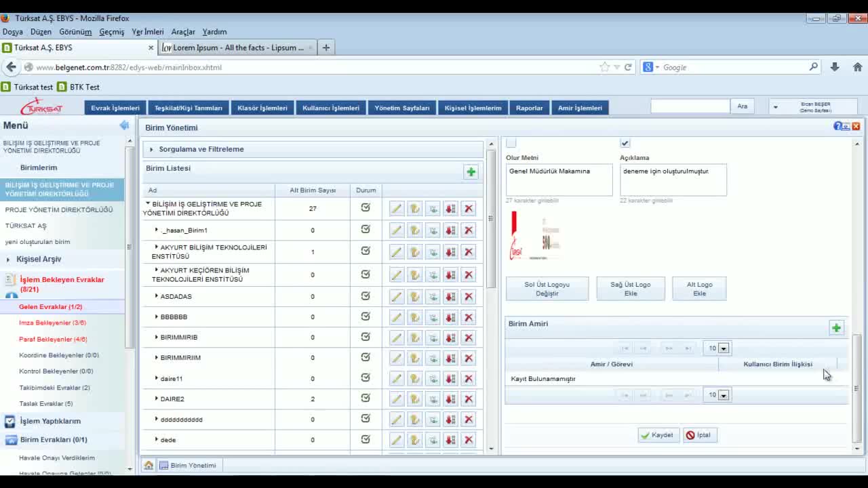This screenshot has width=868, height=488.
Task: Click into the Olur Metni text area
Action: pos(559,180)
